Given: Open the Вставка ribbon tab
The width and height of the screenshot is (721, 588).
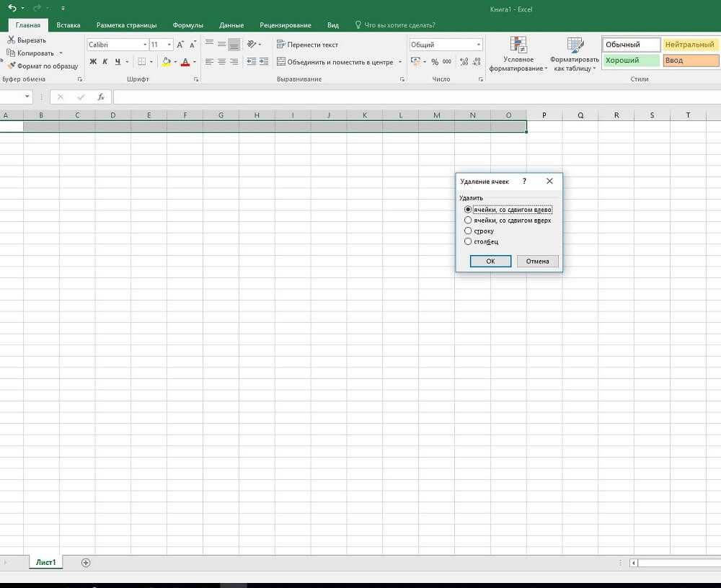Looking at the screenshot, I should [x=68, y=25].
